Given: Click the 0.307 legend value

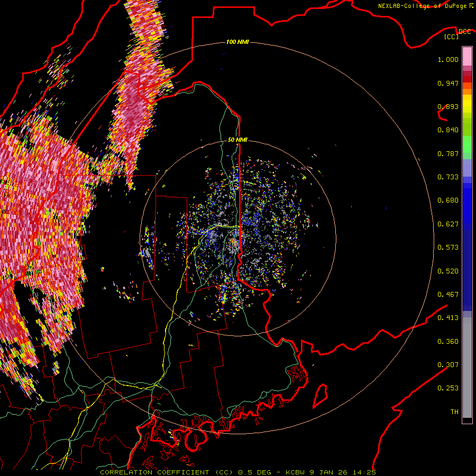Looking at the screenshot, I should pyautogui.click(x=448, y=365).
